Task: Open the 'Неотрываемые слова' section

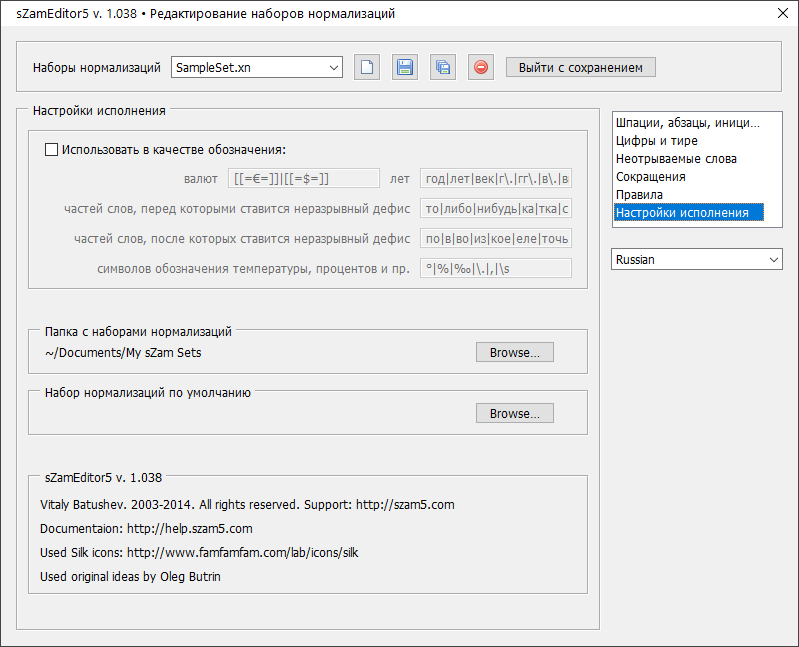Action: (x=676, y=159)
